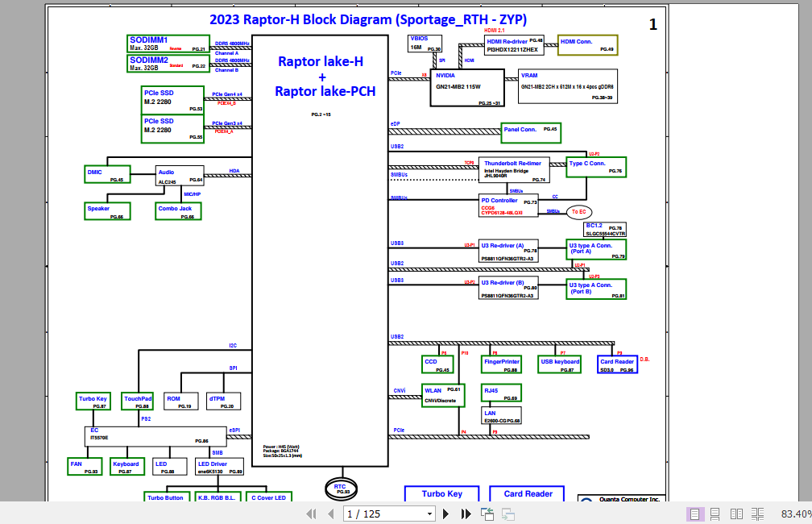Screen dimensions: 812x524
Task: Click the U3 Re-driver (B) block
Action: point(508,289)
